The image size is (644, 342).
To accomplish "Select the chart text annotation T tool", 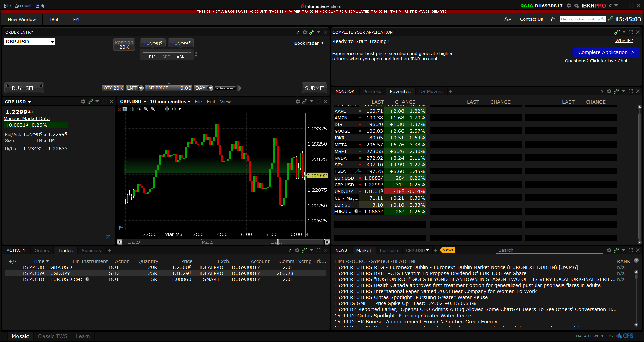I will coord(125,109).
